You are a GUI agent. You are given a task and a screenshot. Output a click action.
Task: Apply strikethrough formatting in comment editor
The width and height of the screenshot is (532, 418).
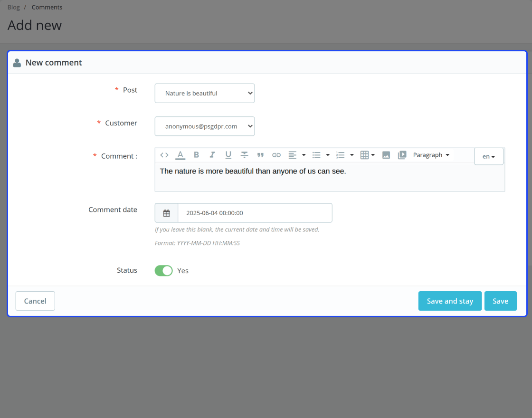pyautogui.click(x=244, y=155)
